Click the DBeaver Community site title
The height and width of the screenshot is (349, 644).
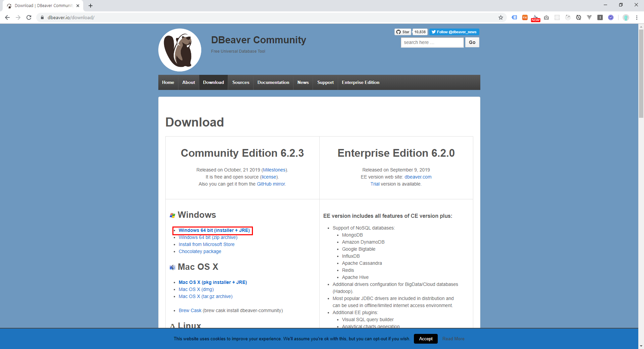point(259,40)
